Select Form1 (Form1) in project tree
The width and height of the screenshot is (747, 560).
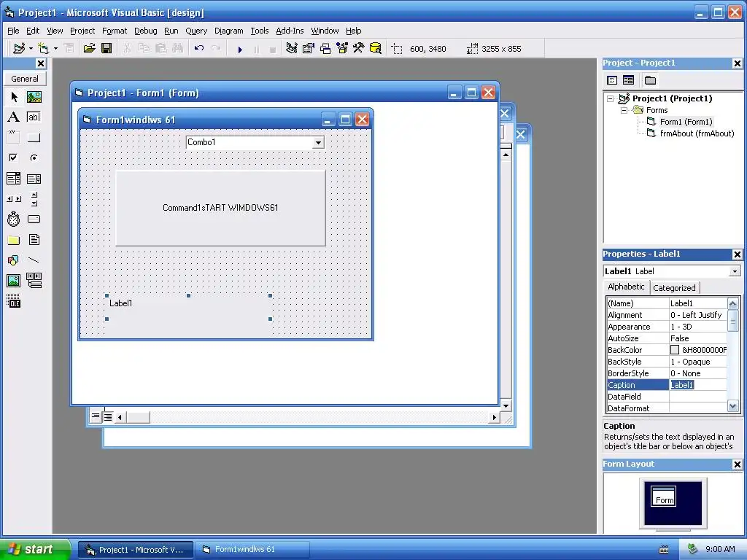[686, 122]
